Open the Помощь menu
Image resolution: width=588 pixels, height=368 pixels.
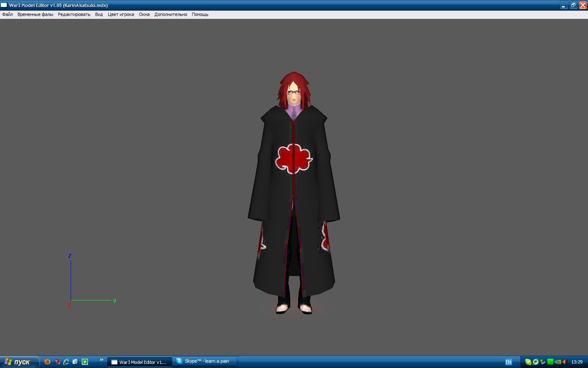click(200, 14)
